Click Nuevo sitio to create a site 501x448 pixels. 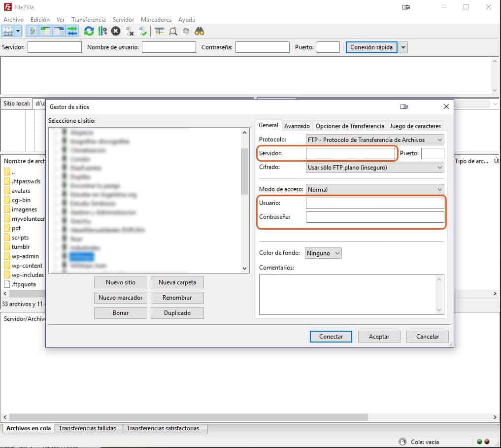point(120,282)
